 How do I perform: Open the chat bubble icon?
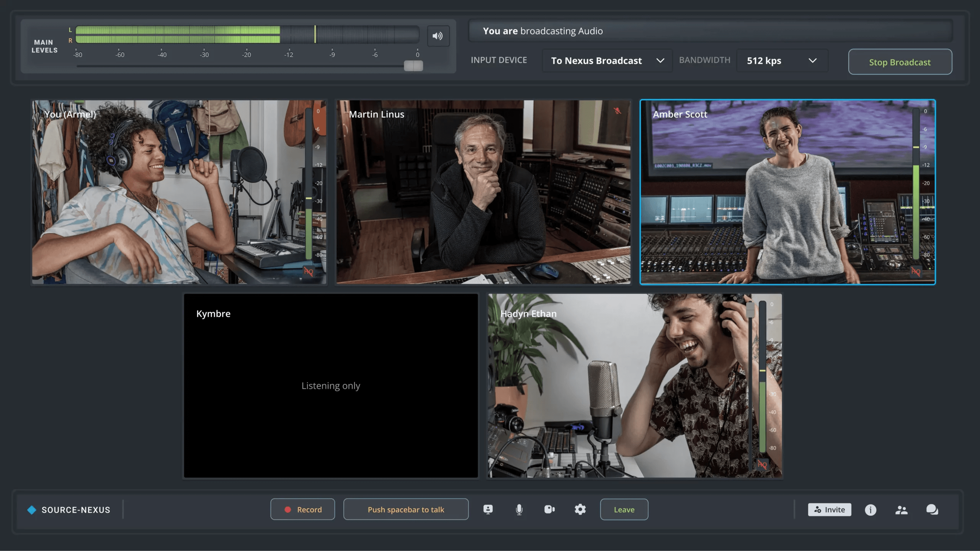click(x=932, y=510)
